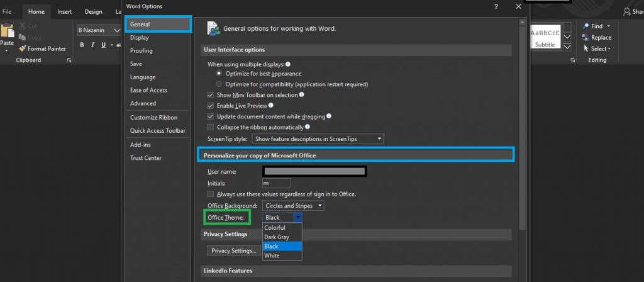Click info icon beside Update document content
The width and height of the screenshot is (644, 282).
329,116
